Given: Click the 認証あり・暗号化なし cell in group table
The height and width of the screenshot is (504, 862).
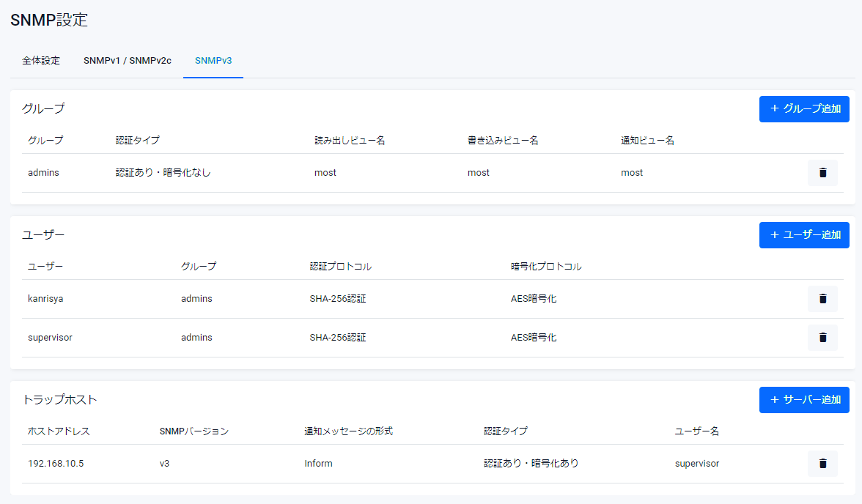Looking at the screenshot, I should (163, 173).
